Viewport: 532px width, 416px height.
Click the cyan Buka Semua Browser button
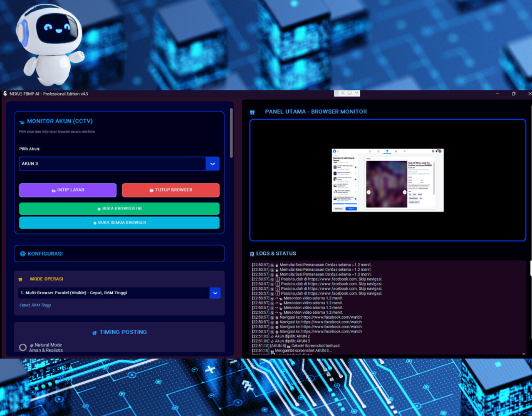click(119, 222)
